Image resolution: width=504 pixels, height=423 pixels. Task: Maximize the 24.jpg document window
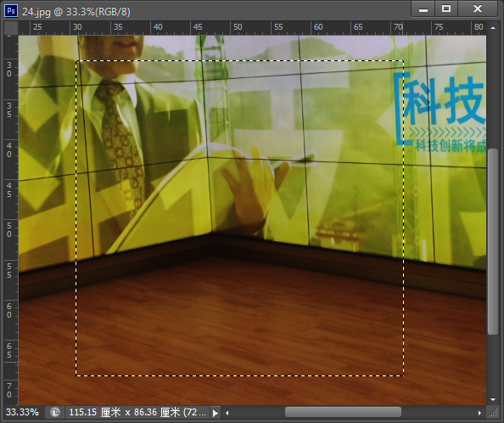pyautogui.click(x=446, y=9)
